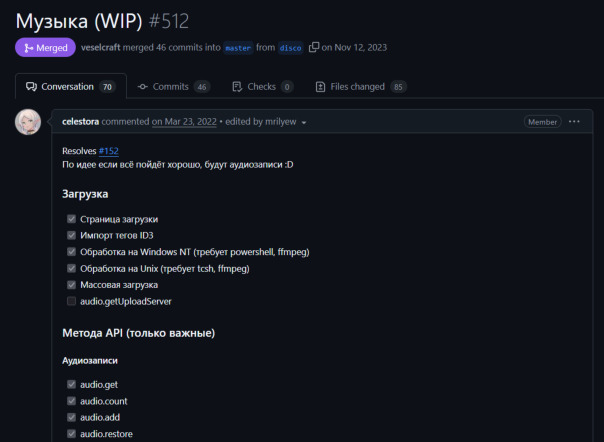Open the celestora author link

pyautogui.click(x=81, y=122)
